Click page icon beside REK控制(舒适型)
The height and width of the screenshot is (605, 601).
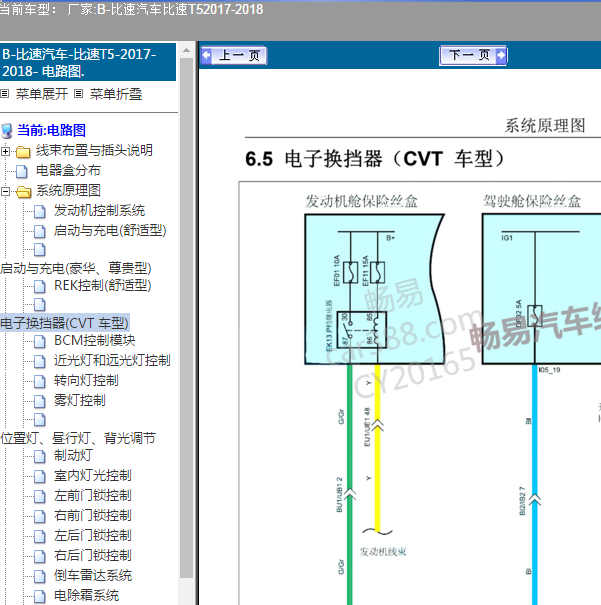pyautogui.click(x=39, y=287)
